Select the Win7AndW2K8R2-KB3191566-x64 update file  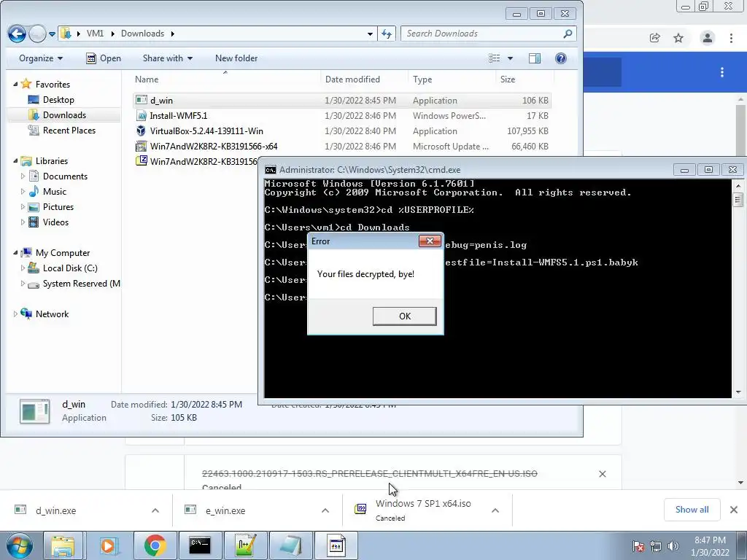pyautogui.click(x=342, y=146)
